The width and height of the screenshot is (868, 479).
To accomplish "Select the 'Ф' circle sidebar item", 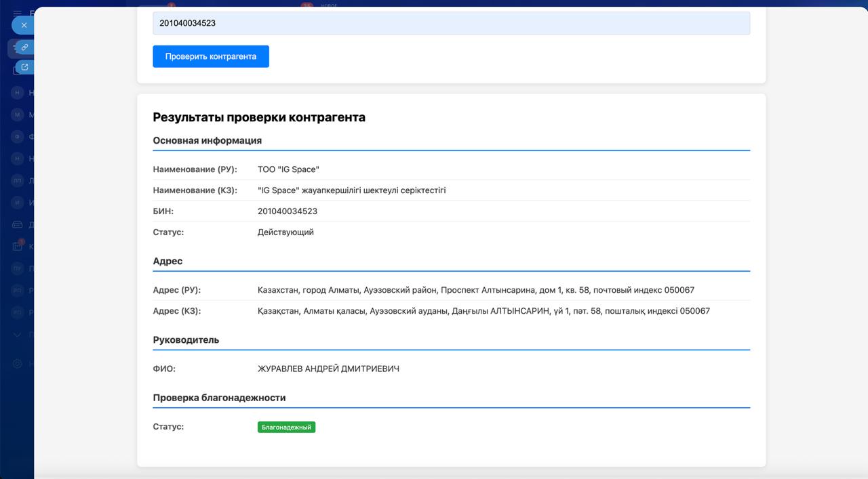I will tap(18, 137).
